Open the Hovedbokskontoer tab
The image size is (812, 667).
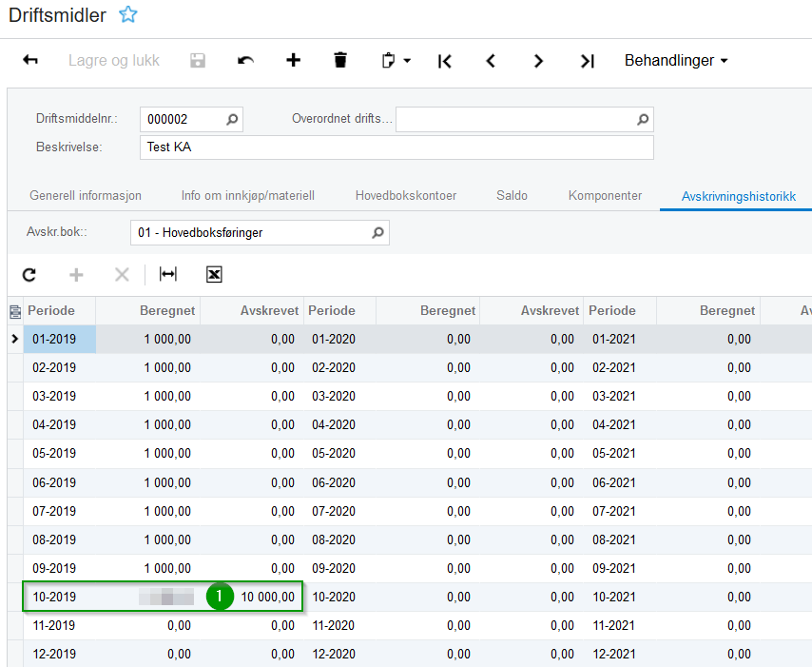[406, 196]
